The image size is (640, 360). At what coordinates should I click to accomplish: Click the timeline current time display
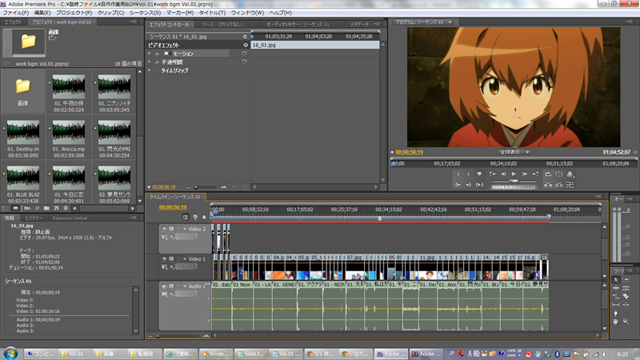[x=173, y=207]
